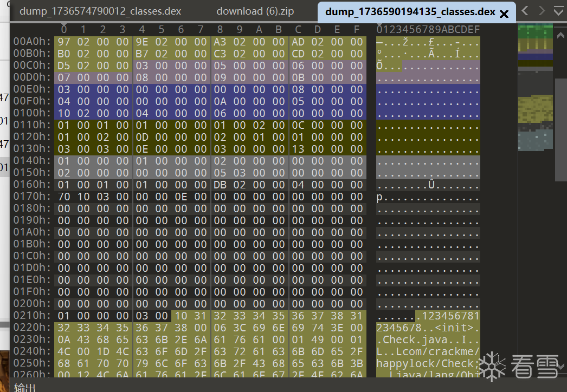This screenshot has width=567, height=392.
Task: Click the address label 00A0h:
Action: coord(32,42)
